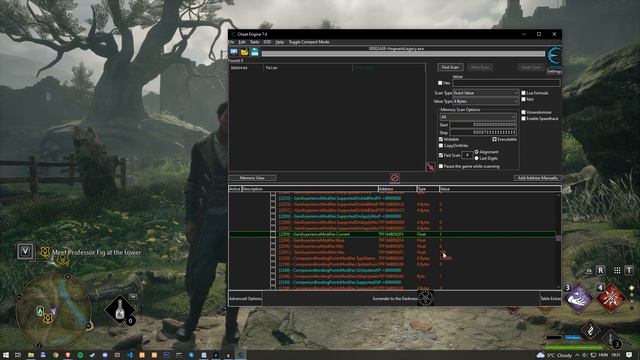Enable the Lua formula checkbox
Screen dimensions: 640x360
coord(523,93)
